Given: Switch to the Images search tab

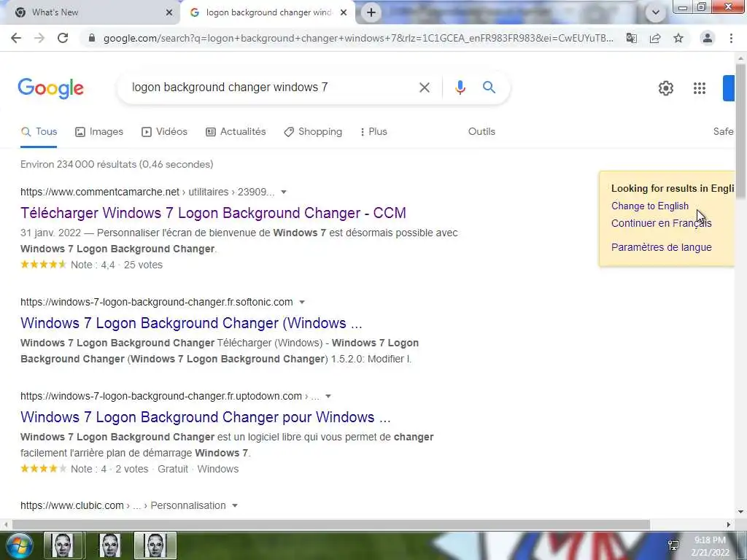Looking at the screenshot, I should (x=99, y=131).
